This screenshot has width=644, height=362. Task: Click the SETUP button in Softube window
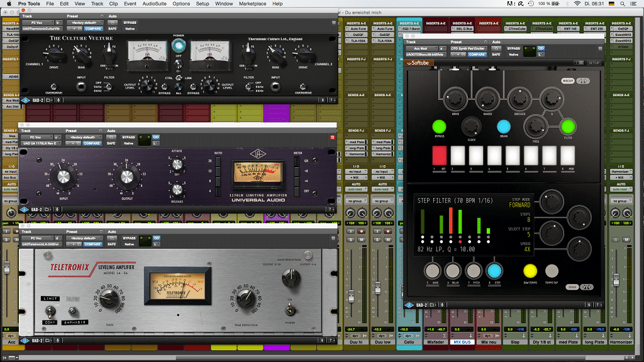tap(594, 63)
